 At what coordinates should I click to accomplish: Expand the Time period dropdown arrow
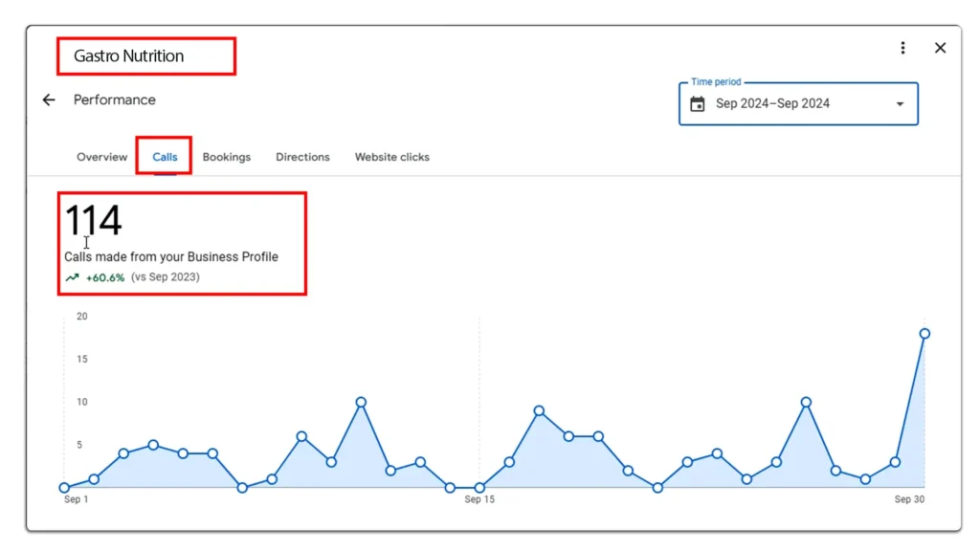[x=899, y=104]
